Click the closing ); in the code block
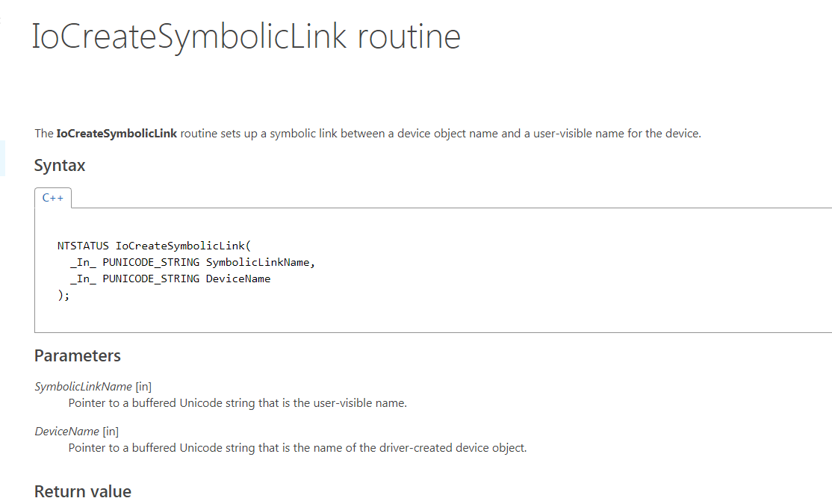Viewport: 832px width, 504px height. [x=63, y=296]
